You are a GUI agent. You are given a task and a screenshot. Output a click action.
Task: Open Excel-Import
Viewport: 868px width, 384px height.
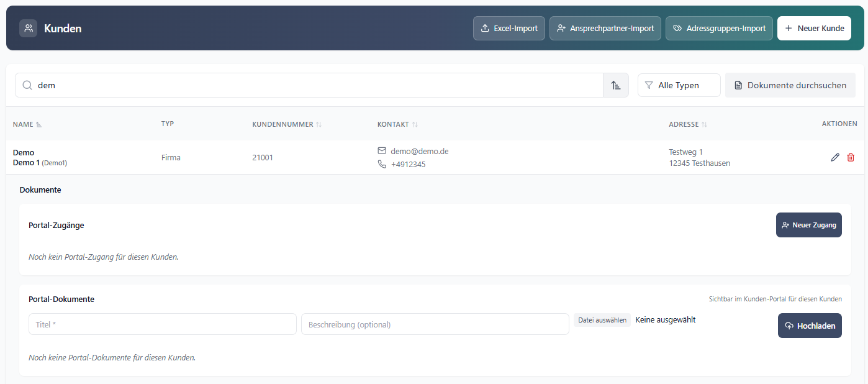(509, 29)
